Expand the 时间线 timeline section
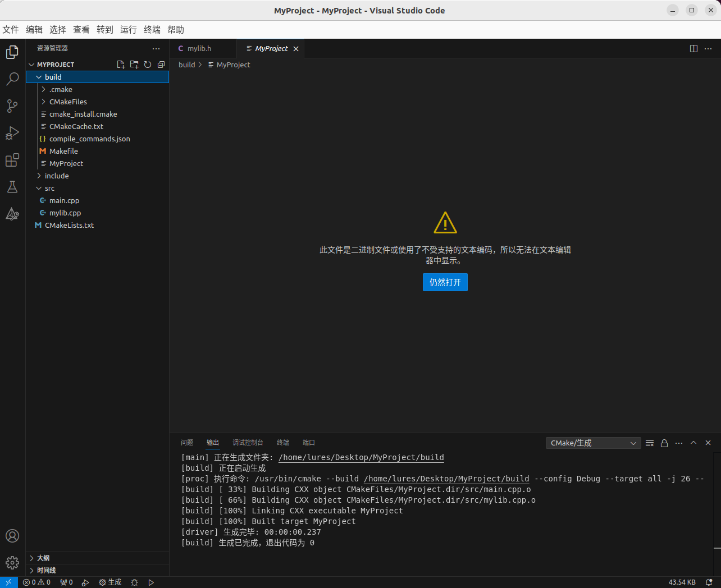 pos(97,570)
